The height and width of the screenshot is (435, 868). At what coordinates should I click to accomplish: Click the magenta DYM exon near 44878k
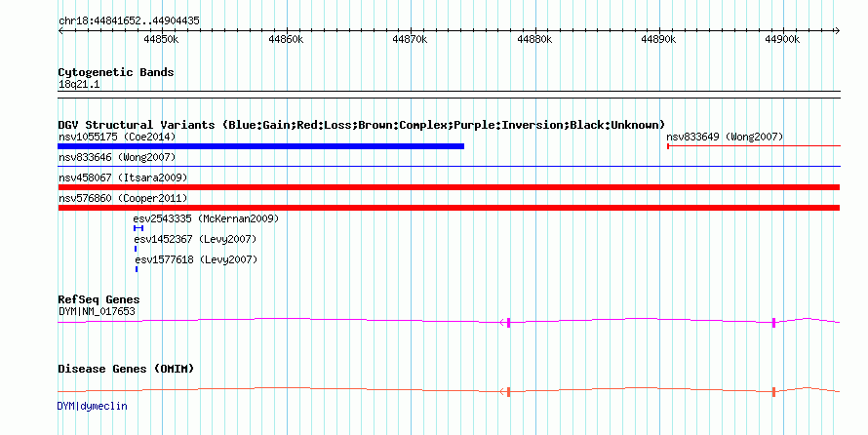(x=508, y=323)
